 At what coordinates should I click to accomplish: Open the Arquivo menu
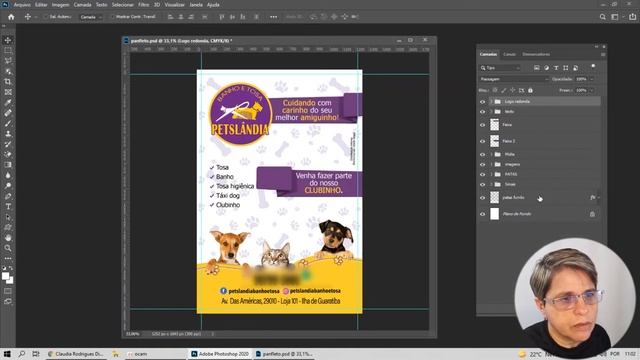pyautogui.click(x=22, y=5)
